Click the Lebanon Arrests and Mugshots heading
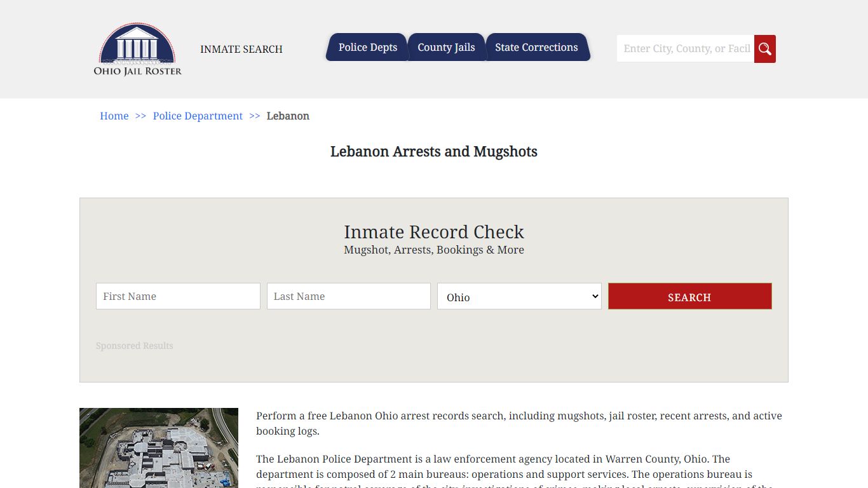 [x=434, y=151]
